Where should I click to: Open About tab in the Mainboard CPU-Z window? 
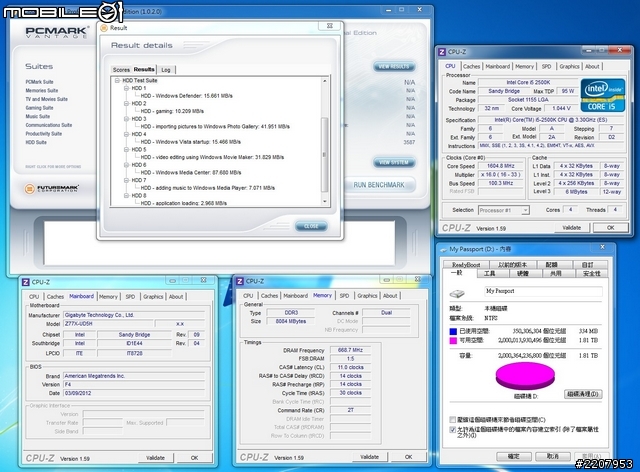[x=176, y=297]
